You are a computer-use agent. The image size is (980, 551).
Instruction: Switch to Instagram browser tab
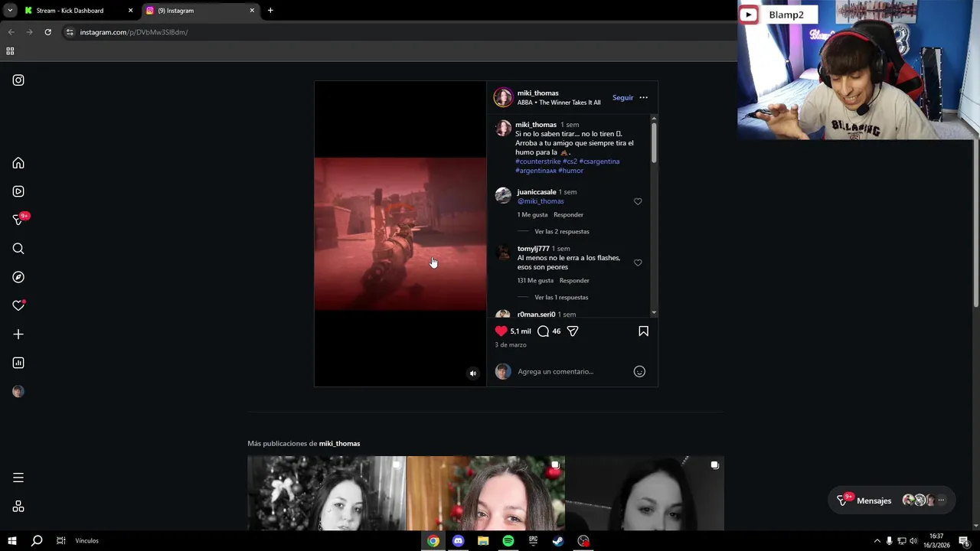195,11
